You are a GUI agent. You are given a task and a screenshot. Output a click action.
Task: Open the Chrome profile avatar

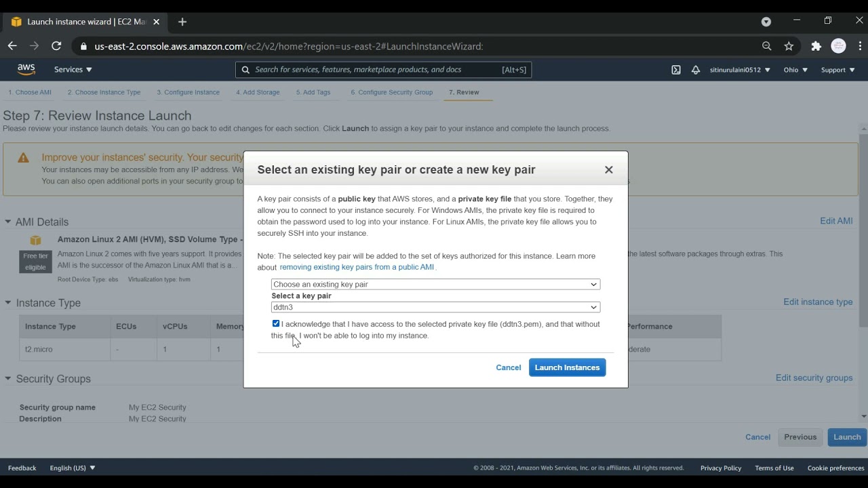(839, 46)
